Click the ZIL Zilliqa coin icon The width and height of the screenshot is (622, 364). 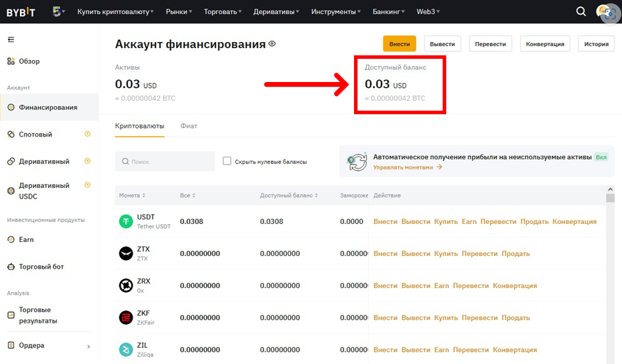point(126,350)
